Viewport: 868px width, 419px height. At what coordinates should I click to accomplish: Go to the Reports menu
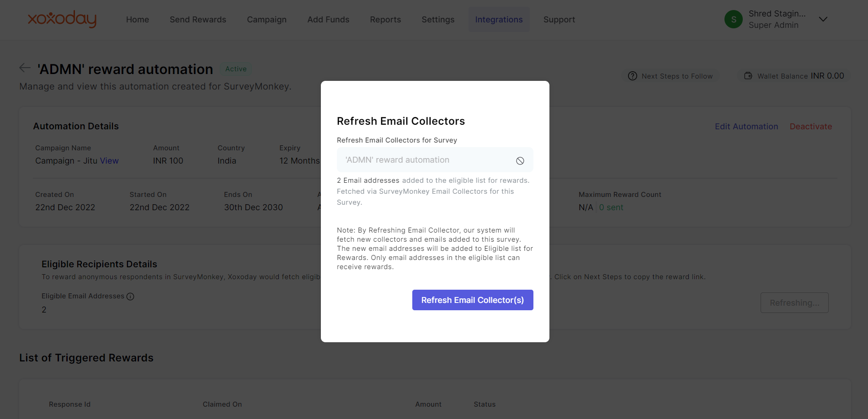tap(385, 20)
